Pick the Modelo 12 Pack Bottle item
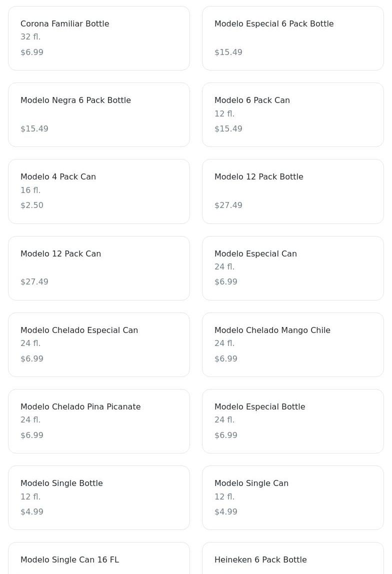392x574 pixels. (293, 191)
